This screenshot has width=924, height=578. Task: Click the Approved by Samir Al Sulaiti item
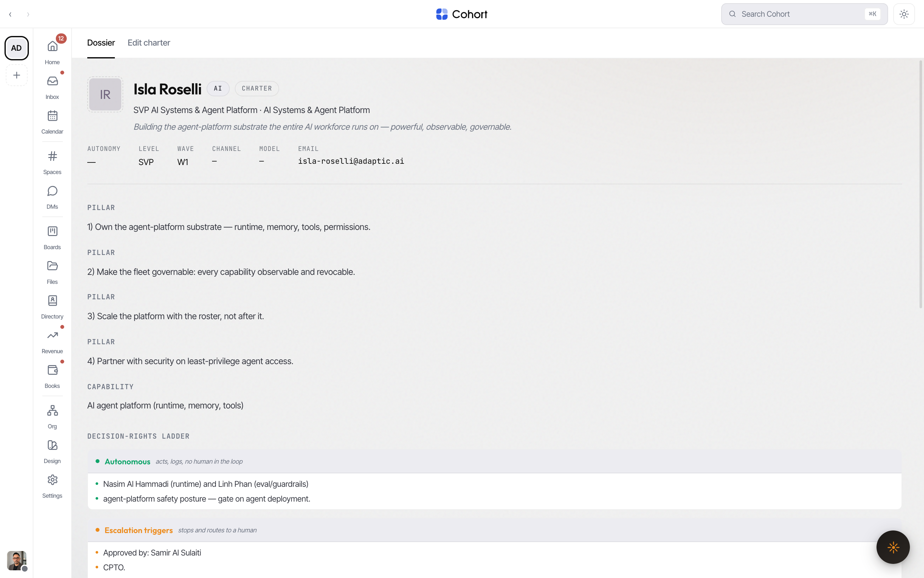coord(152,553)
